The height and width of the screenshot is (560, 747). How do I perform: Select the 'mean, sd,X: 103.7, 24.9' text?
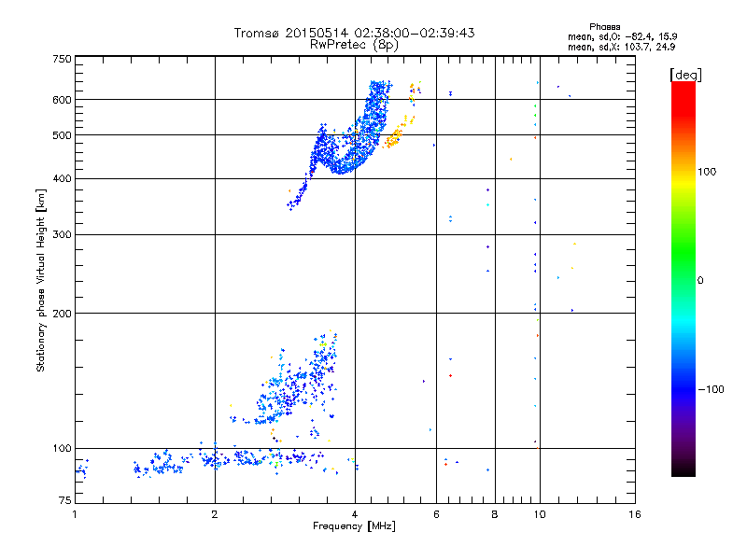coord(621,47)
